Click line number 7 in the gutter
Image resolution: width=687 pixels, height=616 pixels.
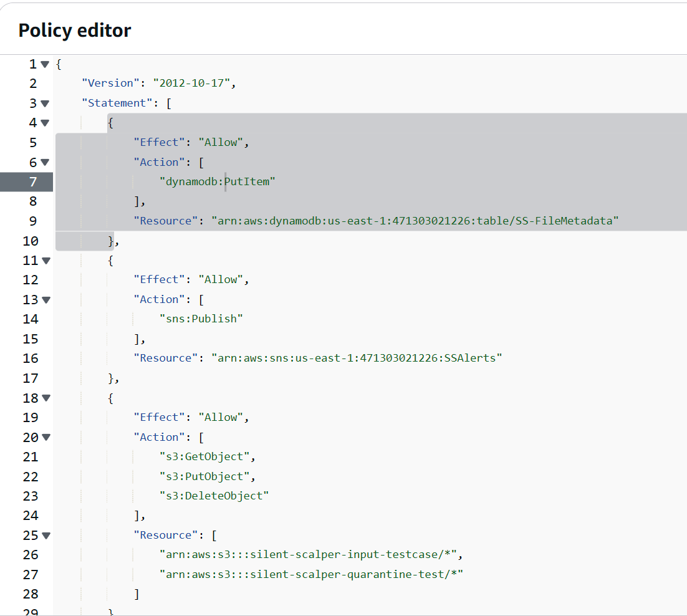tap(33, 182)
